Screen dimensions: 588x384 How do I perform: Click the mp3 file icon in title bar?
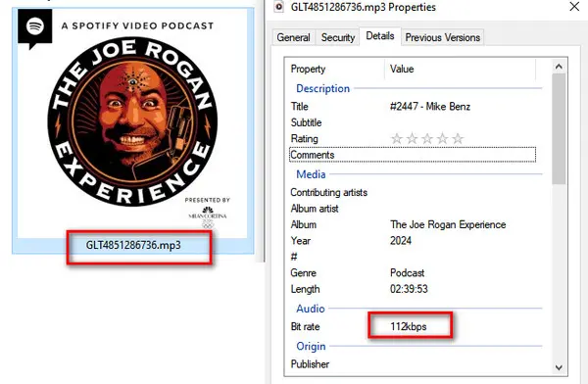279,7
